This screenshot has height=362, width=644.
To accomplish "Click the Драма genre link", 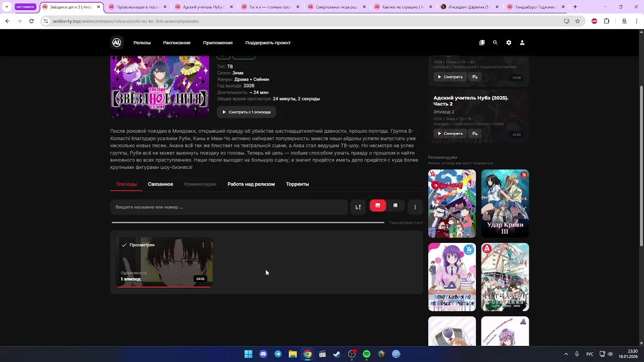I will pyautogui.click(x=242, y=79).
